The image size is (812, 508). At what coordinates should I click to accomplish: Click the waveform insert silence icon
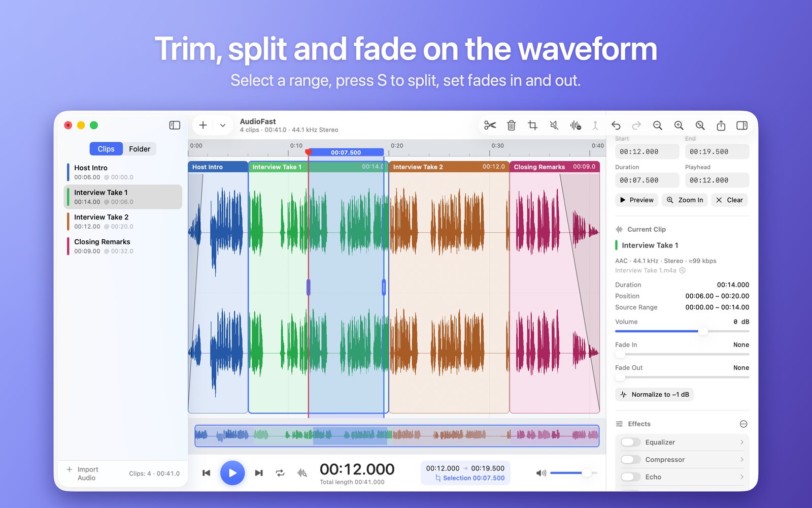575,125
